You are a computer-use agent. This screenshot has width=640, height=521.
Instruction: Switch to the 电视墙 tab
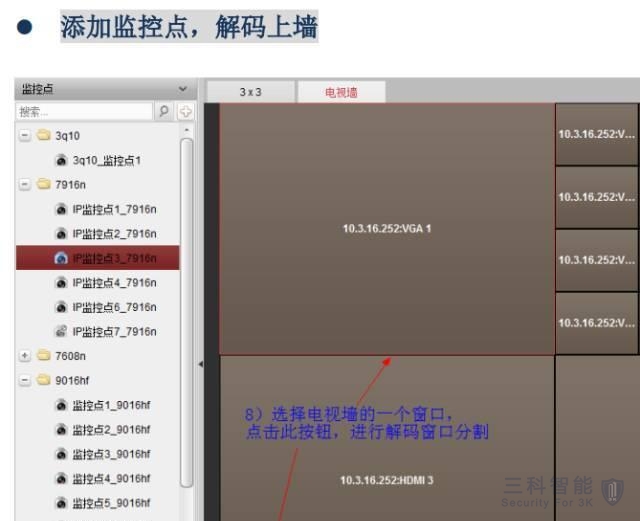tap(340, 92)
